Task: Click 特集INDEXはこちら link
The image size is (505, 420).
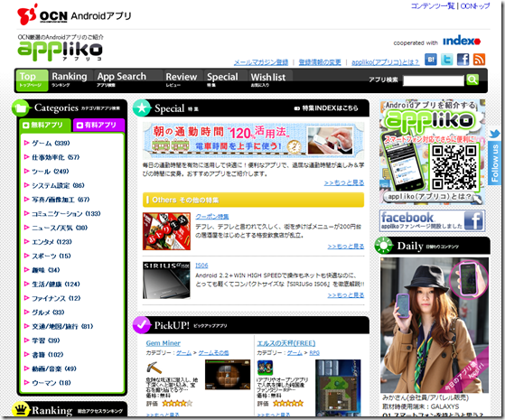Action: [326, 108]
